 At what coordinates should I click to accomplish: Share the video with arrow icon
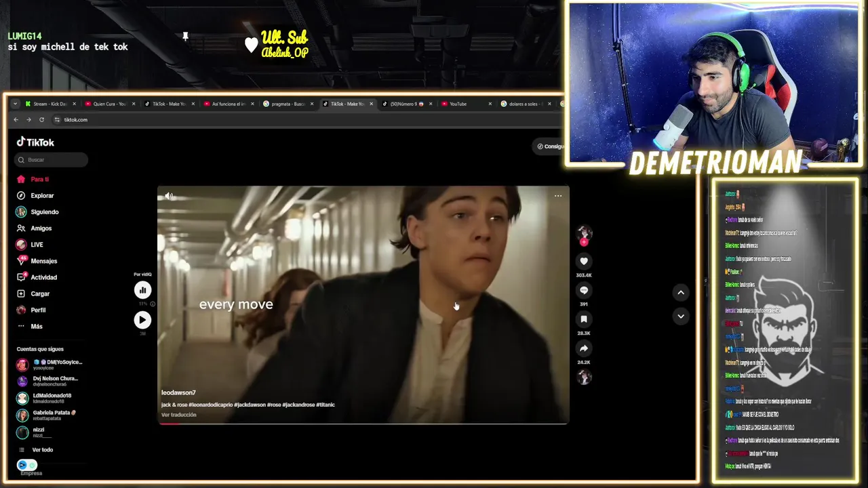(584, 348)
